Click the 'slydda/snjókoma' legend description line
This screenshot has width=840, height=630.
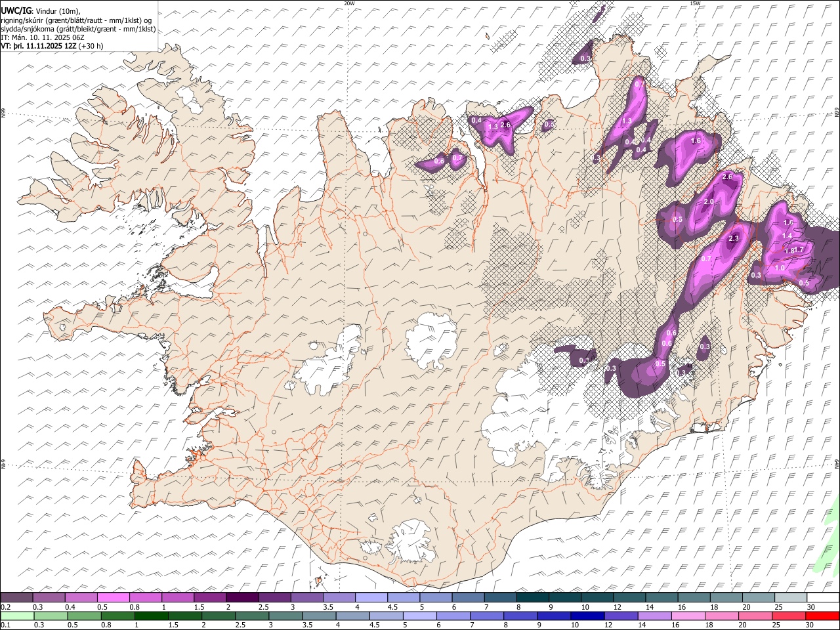78,29
